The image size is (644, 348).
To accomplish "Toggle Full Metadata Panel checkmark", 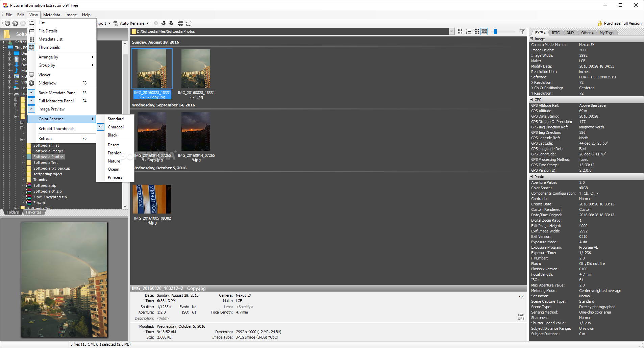I will [31, 101].
